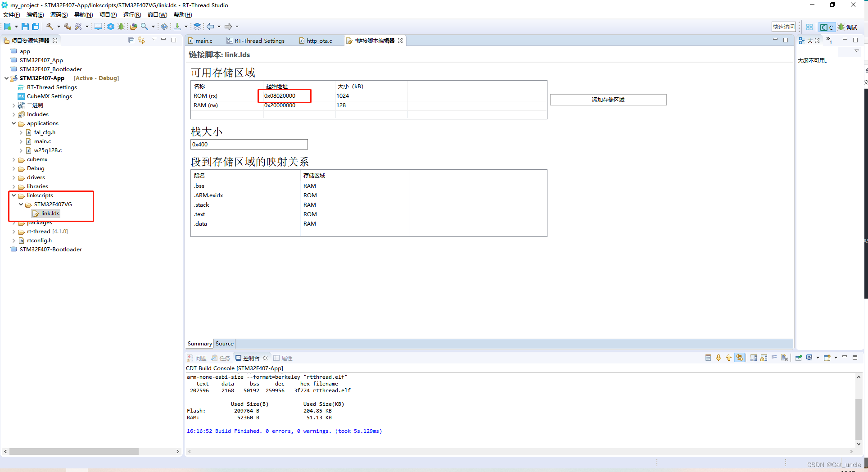The width and height of the screenshot is (868, 472).
Task: Open the Debug (bug) tool
Action: tap(121, 27)
